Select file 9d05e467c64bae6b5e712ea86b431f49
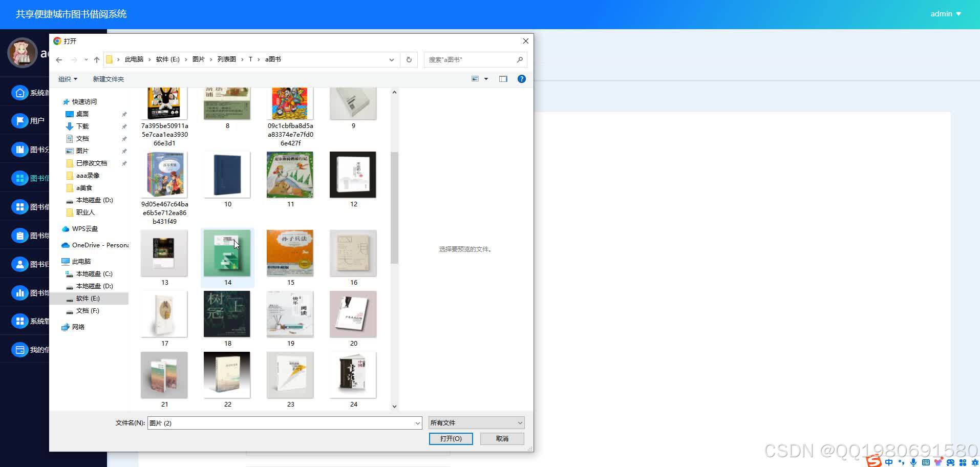Screen dimensions: 980x467 tap(164, 188)
